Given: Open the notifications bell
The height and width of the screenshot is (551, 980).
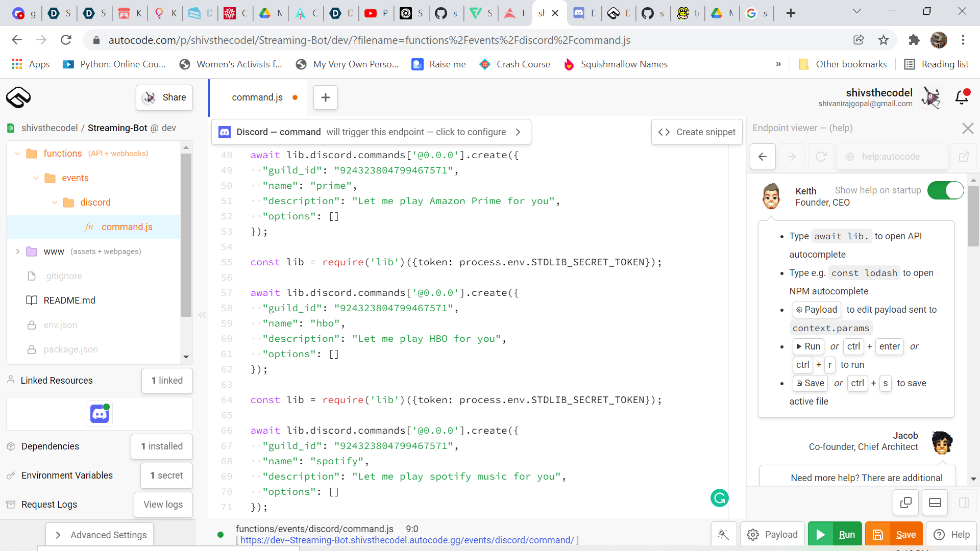Looking at the screenshot, I should 962,97.
